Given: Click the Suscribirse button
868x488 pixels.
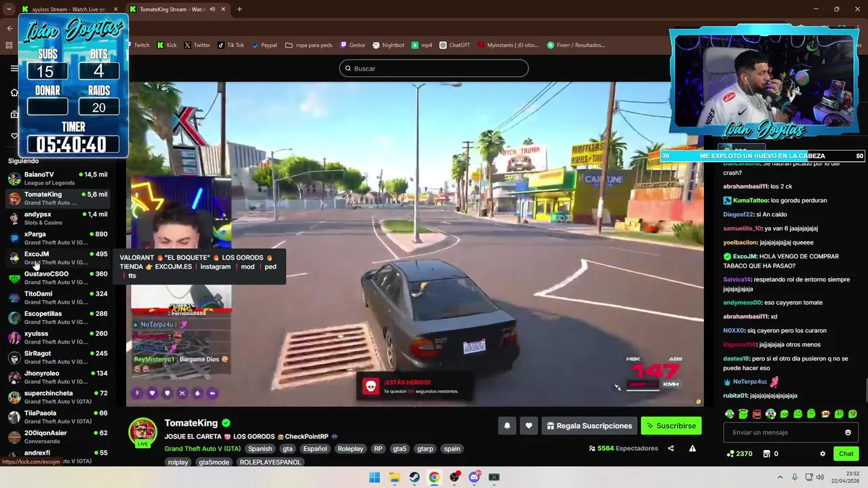Looking at the screenshot, I should pos(671,426).
